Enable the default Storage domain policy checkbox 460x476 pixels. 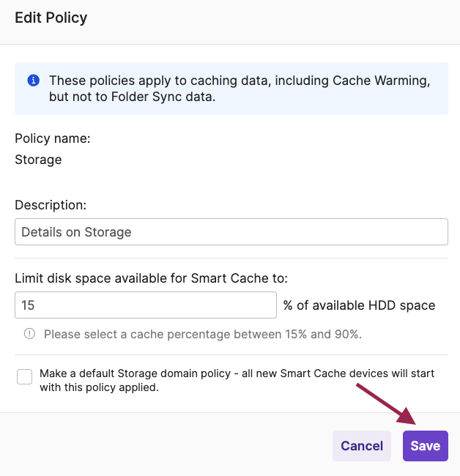coord(25,376)
